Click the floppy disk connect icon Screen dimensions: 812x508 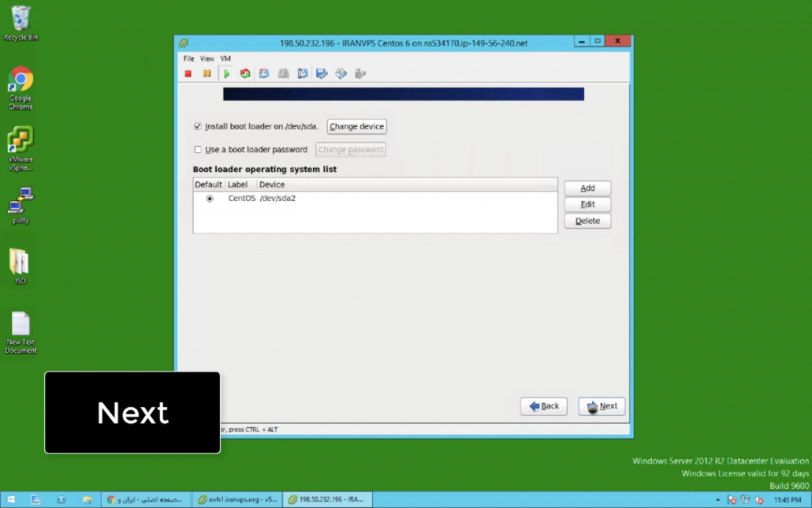coord(322,74)
